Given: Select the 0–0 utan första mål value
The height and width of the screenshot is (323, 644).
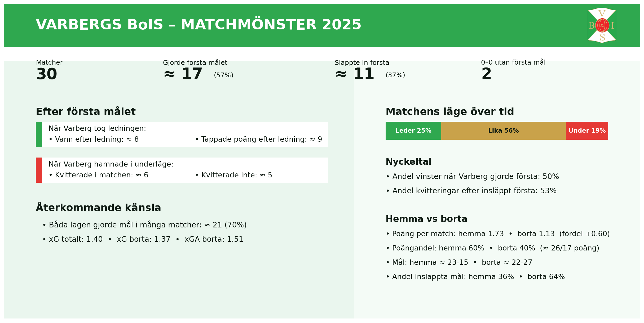Looking at the screenshot, I should (x=486, y=74).
